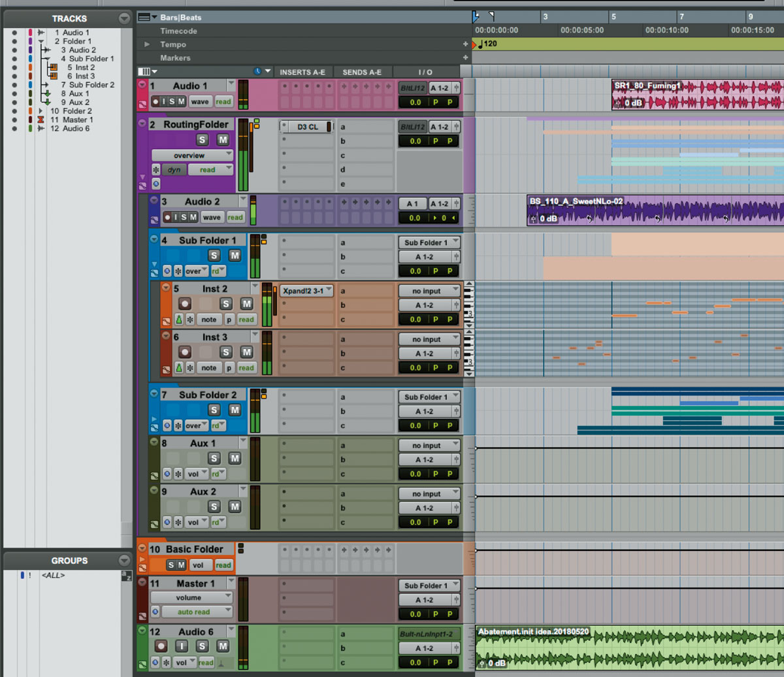Click the color strip beside Sub Folder 2 in Tracks list
Viewport: 784px width, 677px height.
[x=31, y=85]
